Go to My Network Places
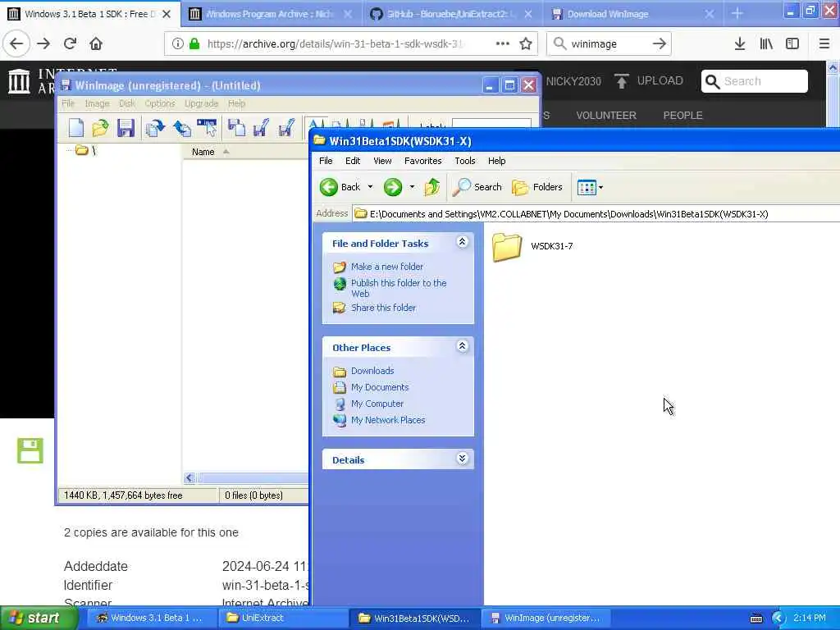 point(388,421)
